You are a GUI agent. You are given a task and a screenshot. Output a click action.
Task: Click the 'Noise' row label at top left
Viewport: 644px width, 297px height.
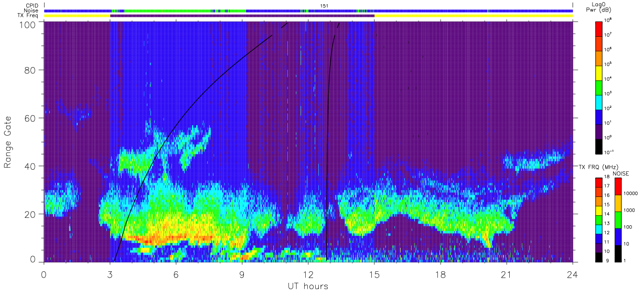coord(30,10)
